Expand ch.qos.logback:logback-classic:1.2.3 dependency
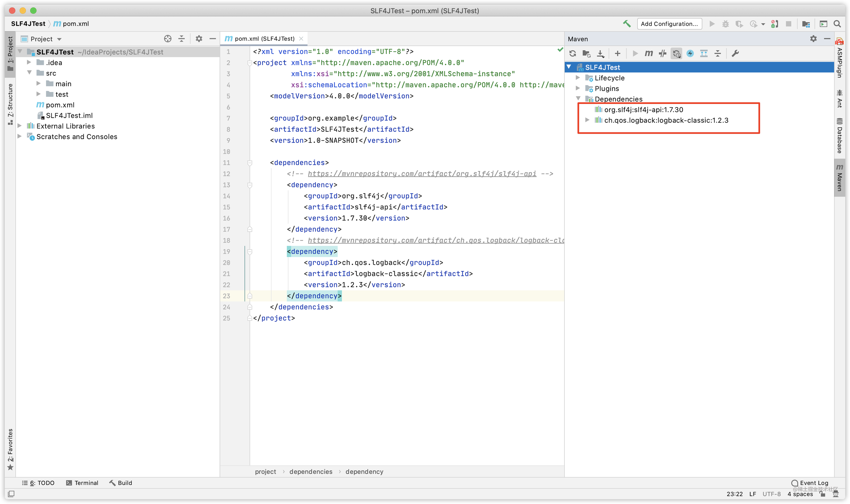Viewport: 850px width, 504px height. click(x=587, y=120)
